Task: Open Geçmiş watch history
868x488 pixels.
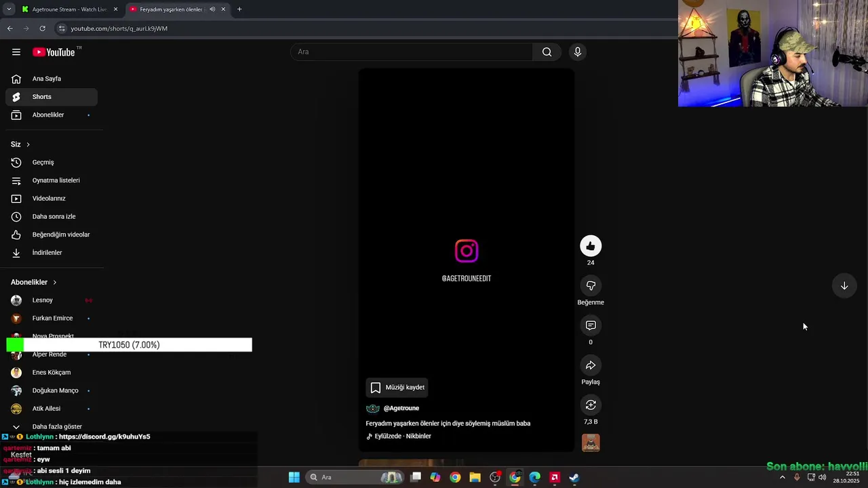Action: (x=52, y=163)
